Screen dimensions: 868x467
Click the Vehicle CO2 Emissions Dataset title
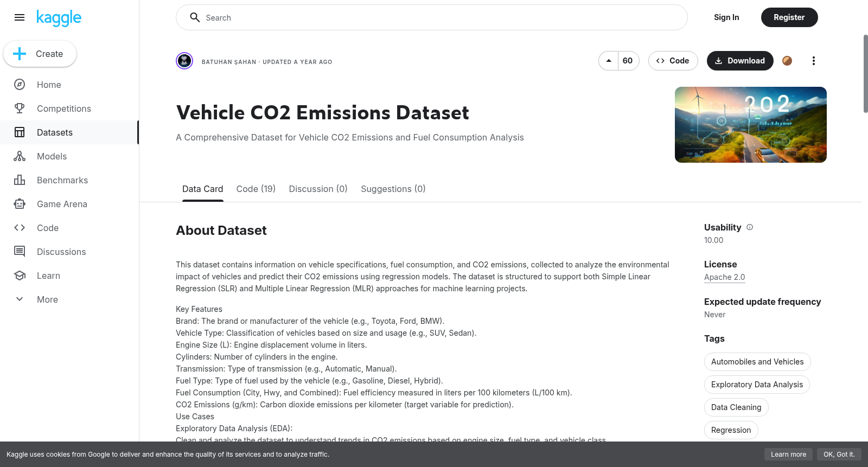[323, 113]
